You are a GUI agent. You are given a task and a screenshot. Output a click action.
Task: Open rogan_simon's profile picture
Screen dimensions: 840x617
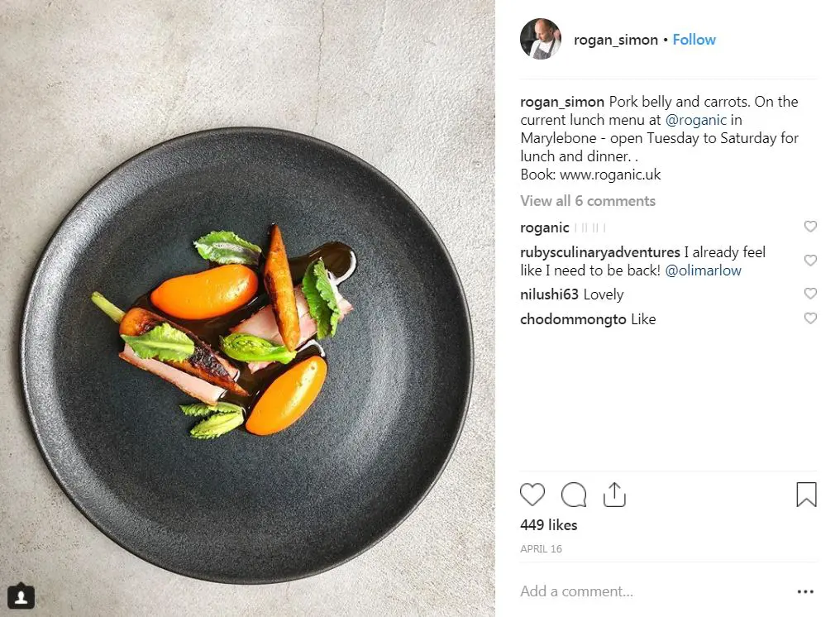541,39
